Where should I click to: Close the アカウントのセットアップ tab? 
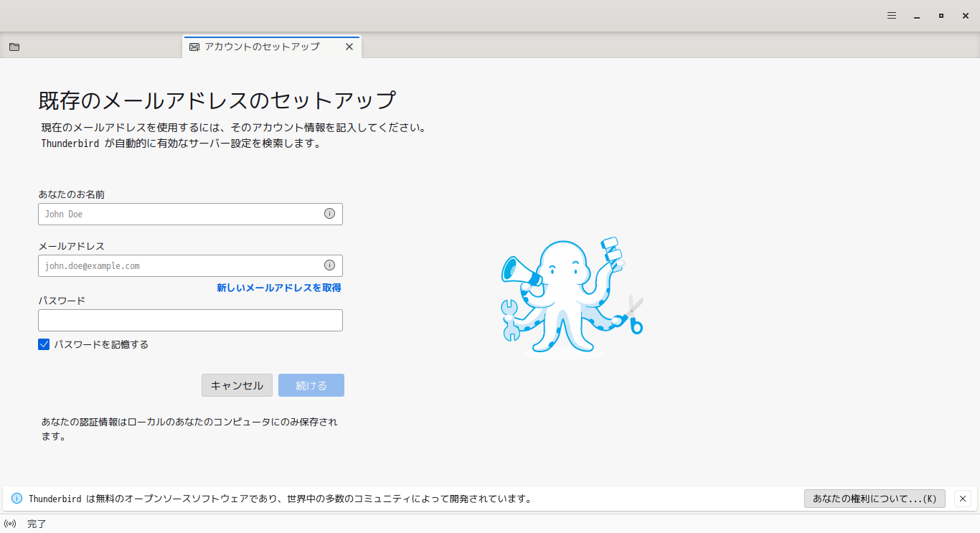[349, 47]
